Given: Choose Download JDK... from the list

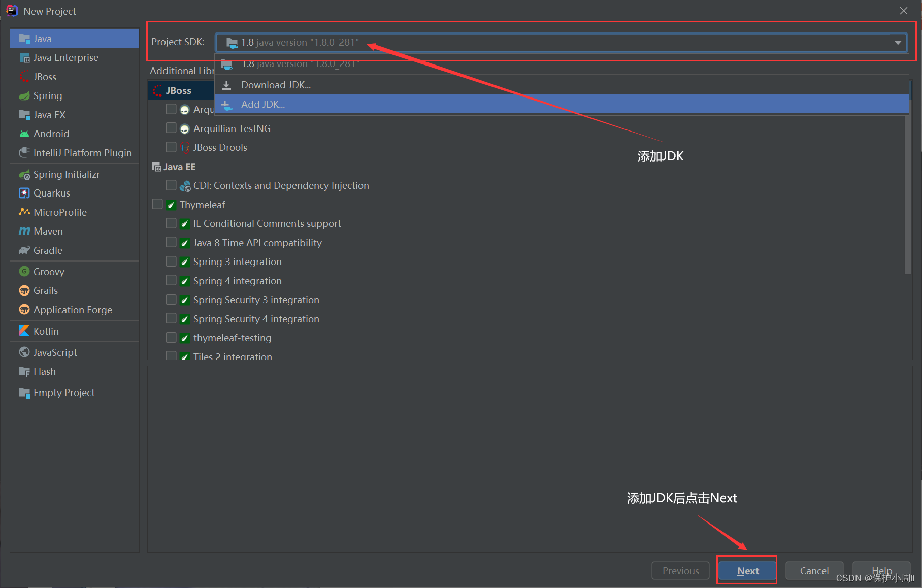Looking at the screenshot, I should (x=562, y=85).
